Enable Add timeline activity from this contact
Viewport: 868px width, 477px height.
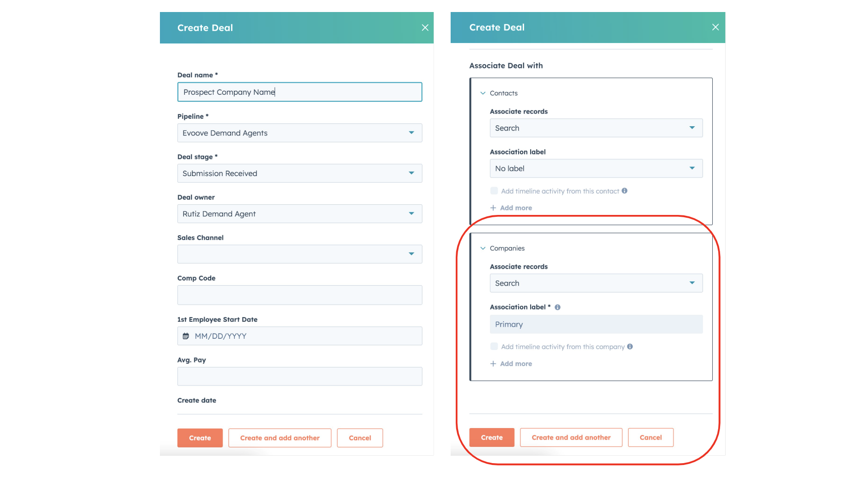(x=494, y=191)
